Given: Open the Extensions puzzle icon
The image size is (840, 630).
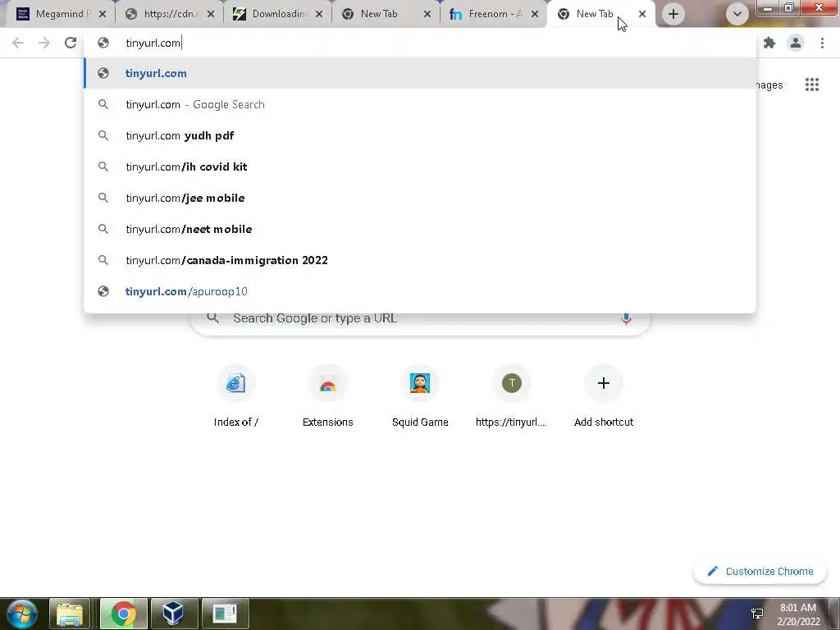Looking at the screenshot, I should 769,43.
